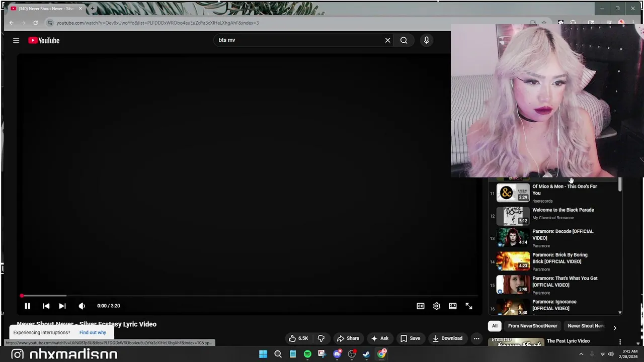644x362 pixels.
Task: Open the Ask AI button
Action: coord(380,338)
